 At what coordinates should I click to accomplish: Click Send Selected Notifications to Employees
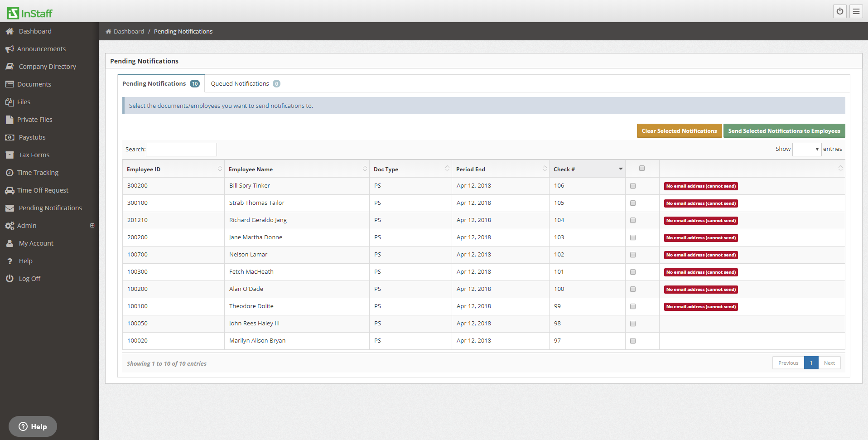tap(784, 131)
